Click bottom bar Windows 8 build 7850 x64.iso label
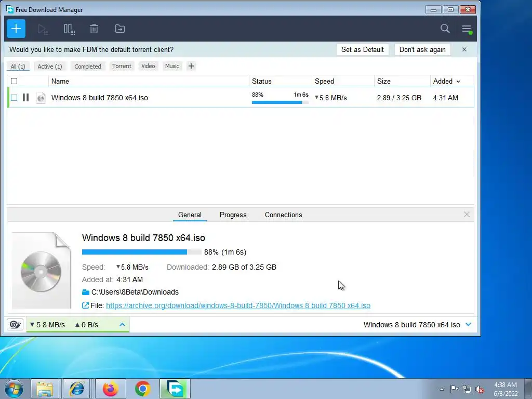The width and height of the screenshot is (532, 399). coord(412,325)
